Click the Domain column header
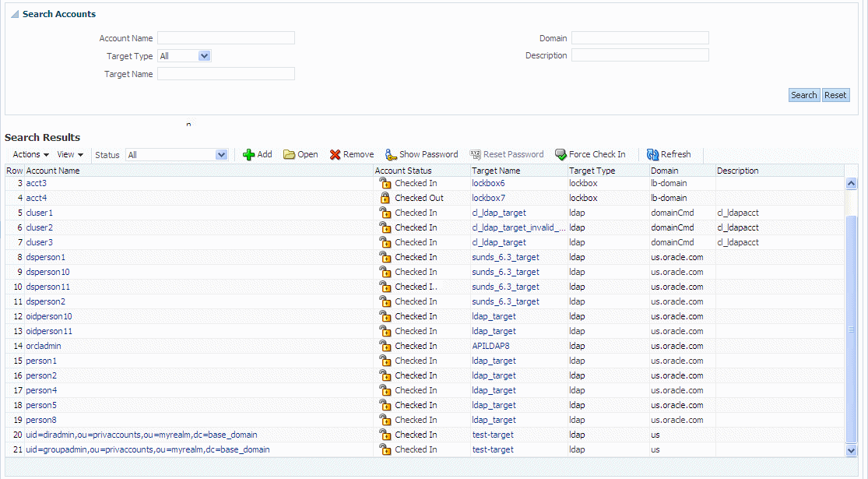The image size is (868, 479). [664, 171]
